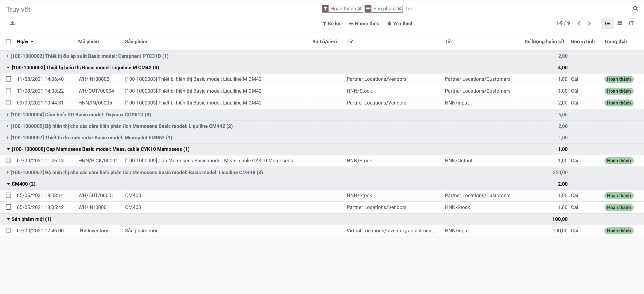
Task: Go to the previous page arrow
Action: tap(579, 24)
